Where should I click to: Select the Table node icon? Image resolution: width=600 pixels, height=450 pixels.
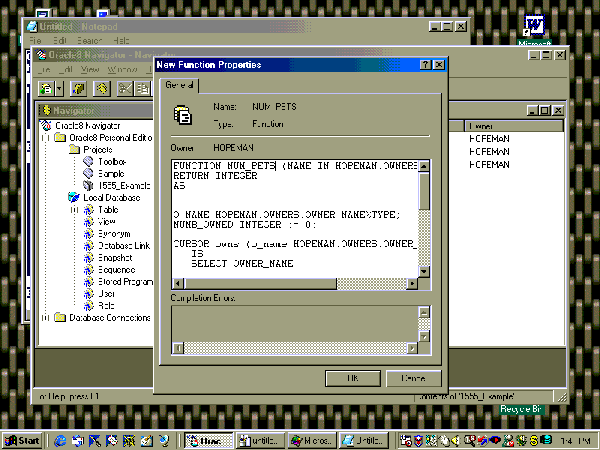(x=89, y=210)
